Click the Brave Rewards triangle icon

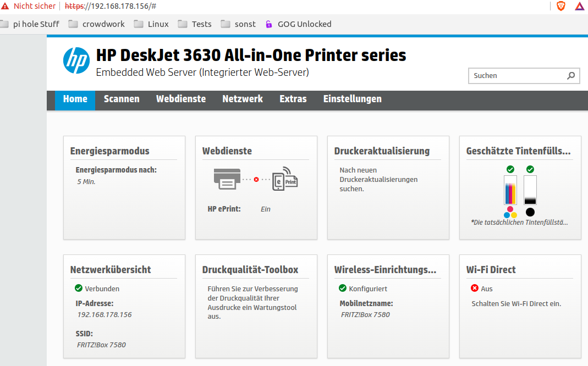pyautogui.click(x=579, y=6)
